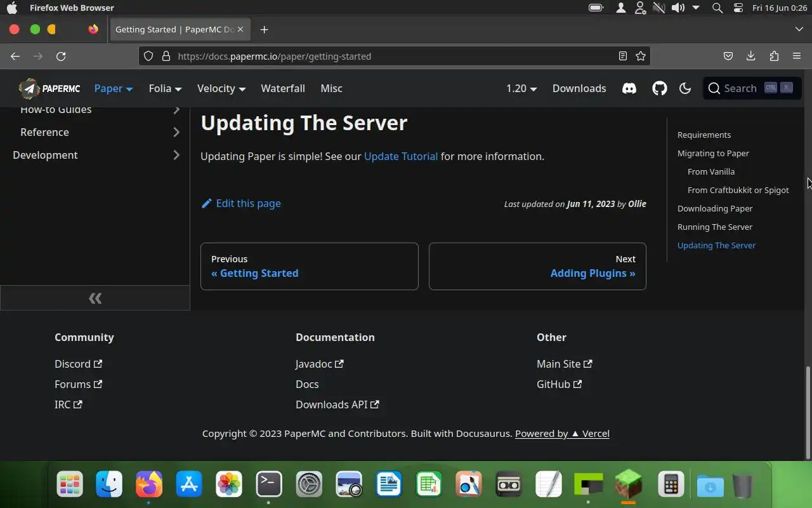Open the Update Tutorial link
The height and width of the screenshot is (508, 812).
point(401,156)
